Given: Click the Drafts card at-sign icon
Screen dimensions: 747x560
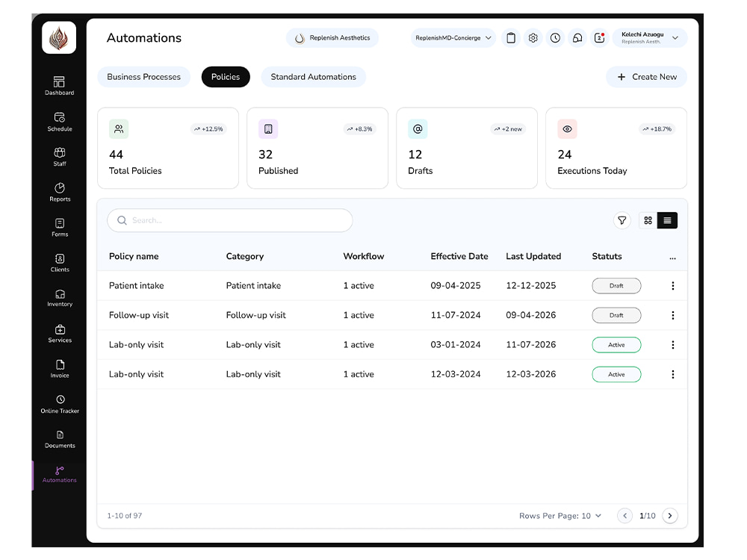Looking at the screenshot, I should pyautogui.click(x=418, y=129).
